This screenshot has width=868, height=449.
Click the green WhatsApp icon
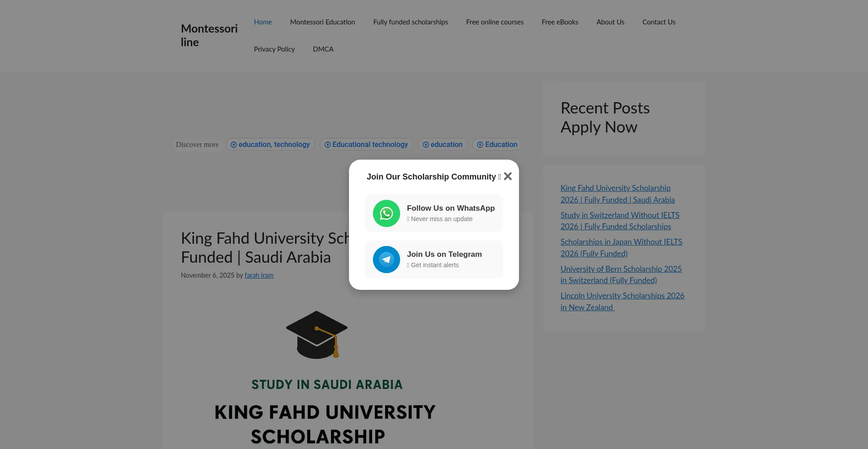(386, 213)
